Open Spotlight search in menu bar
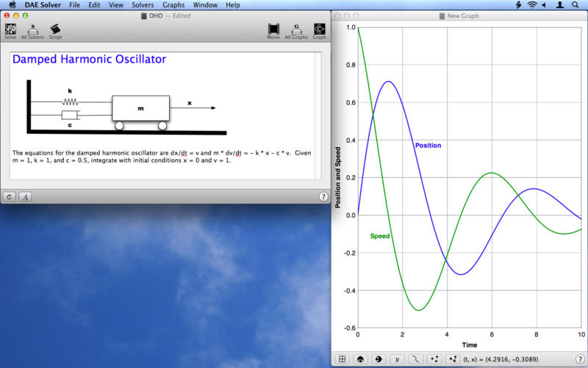 (x=578, y=5)
